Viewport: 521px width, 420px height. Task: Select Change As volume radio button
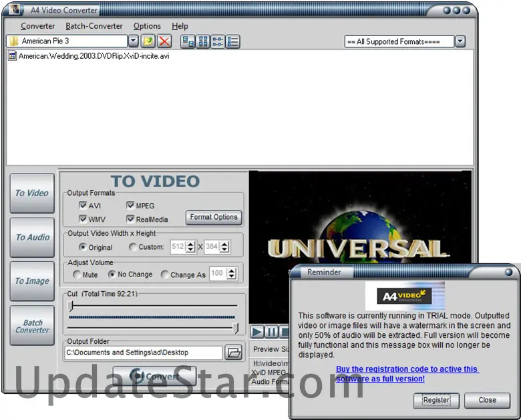(x=164, y=274)
